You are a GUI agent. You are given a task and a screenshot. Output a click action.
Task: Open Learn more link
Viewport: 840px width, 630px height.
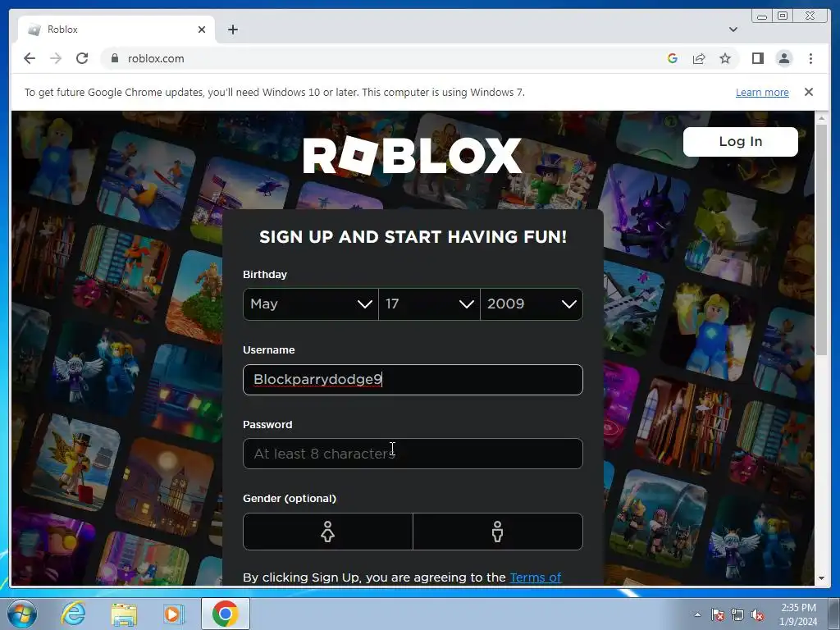point(762,92)
